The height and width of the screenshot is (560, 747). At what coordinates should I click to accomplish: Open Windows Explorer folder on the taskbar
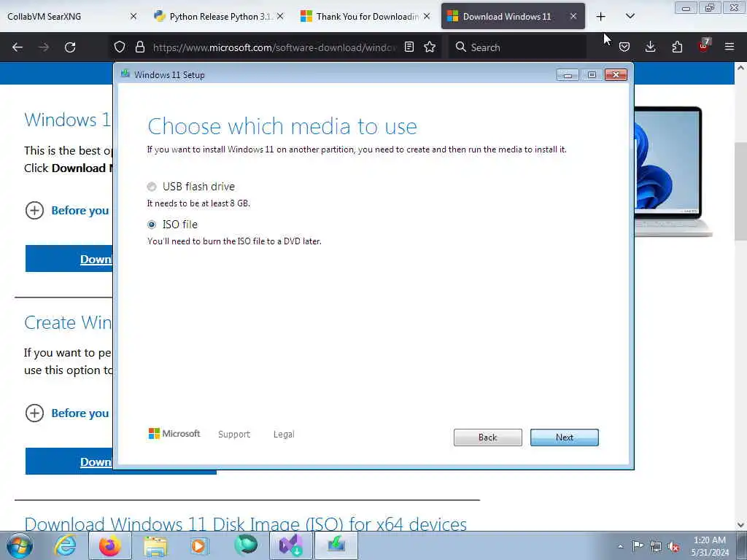pyautogui.click(x=155, y=546)
